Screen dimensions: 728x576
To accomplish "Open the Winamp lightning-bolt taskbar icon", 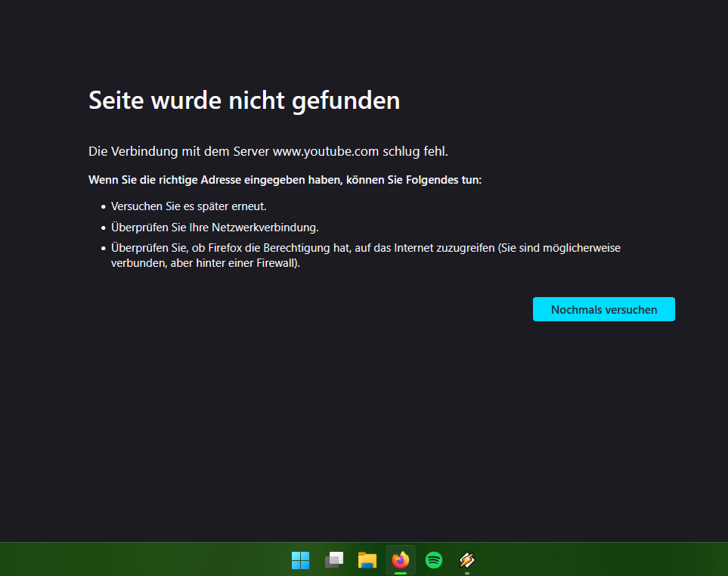I will [467, 560].
